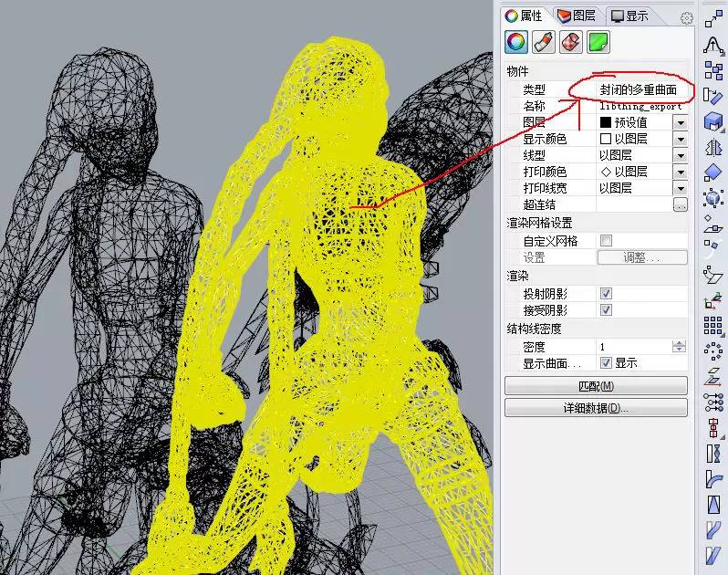Click the black 图层 color swatch
This screenshot has width=728, height=575.
pyautogui.click(x=606, y=122)
